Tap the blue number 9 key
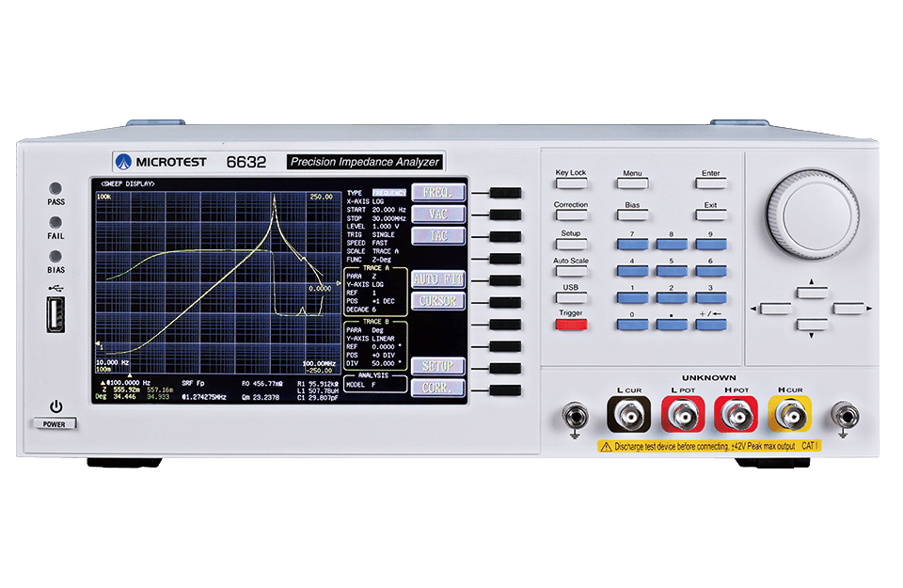This screenshot has height=588, width=903. pyautogui.click(x=711, y=245)
